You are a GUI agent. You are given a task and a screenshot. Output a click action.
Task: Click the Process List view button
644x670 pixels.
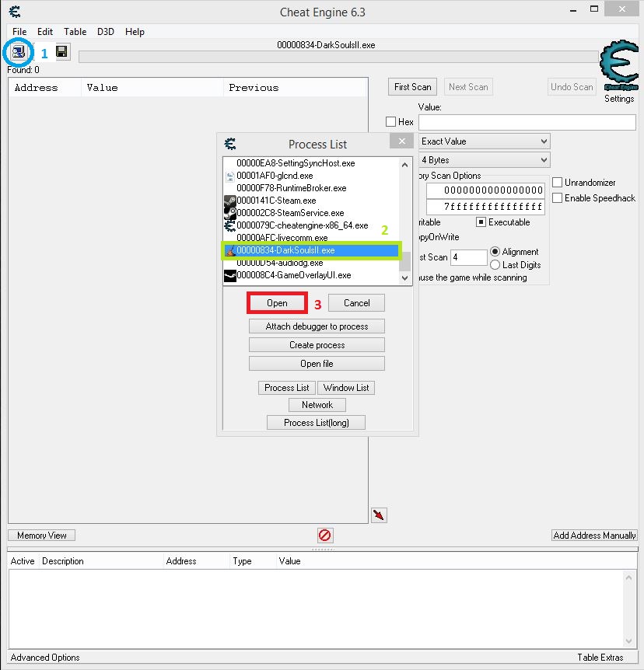click(x=286, y=388)
